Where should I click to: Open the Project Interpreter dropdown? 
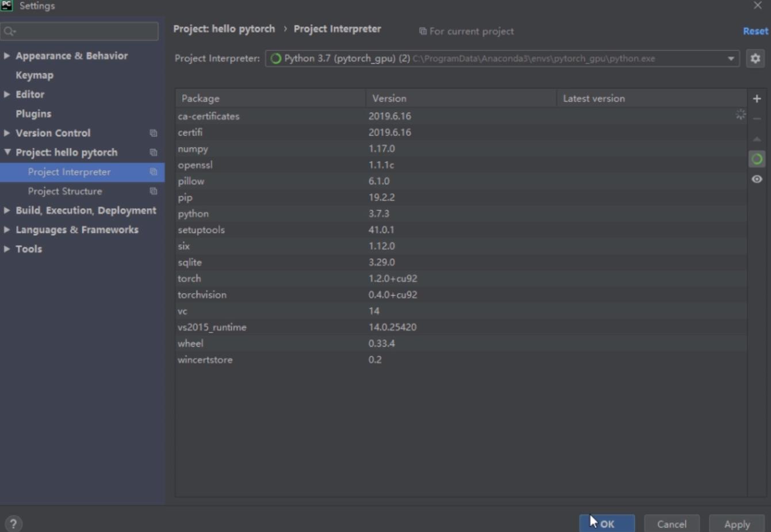(731, 59)
